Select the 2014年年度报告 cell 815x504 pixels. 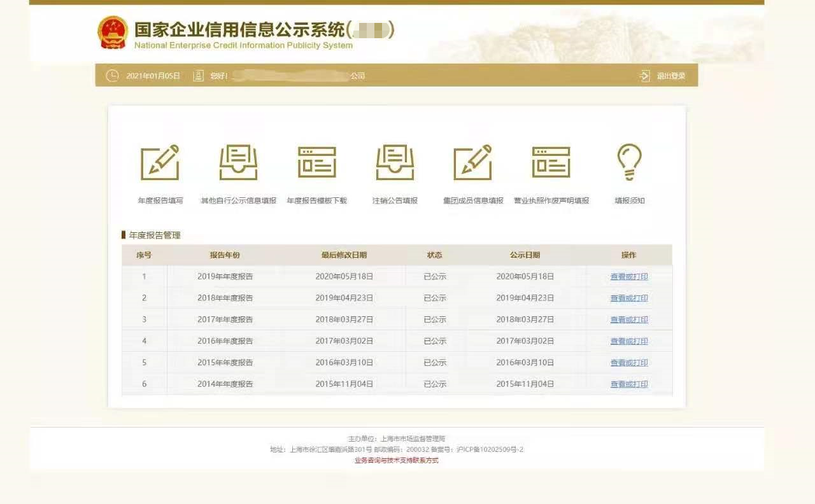pos(225,384)
